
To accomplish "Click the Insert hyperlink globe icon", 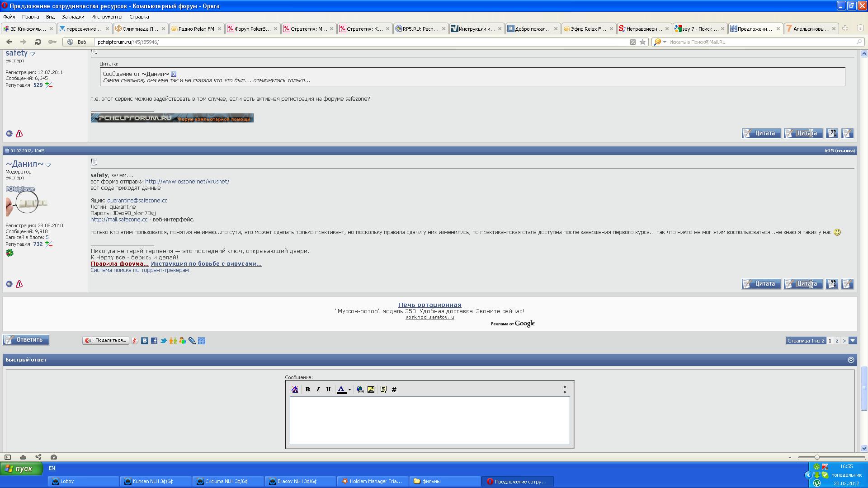I will [x=360, y=389].
